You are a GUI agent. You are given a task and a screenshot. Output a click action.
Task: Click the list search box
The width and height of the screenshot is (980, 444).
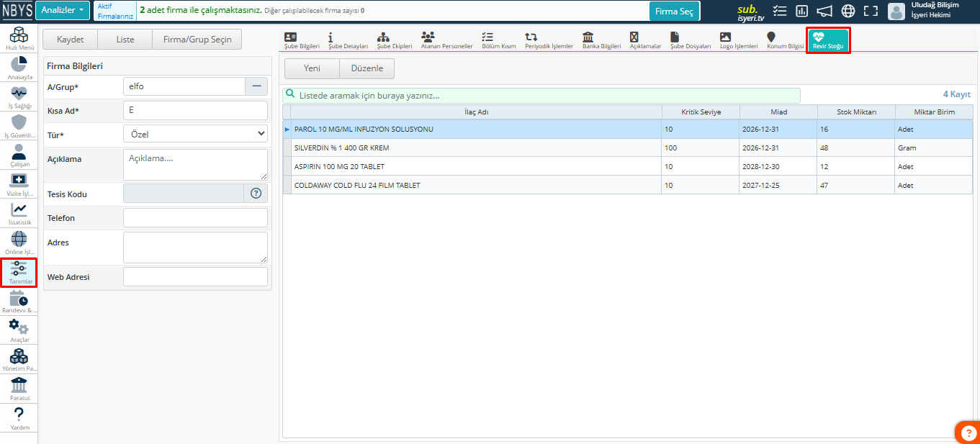541,95
